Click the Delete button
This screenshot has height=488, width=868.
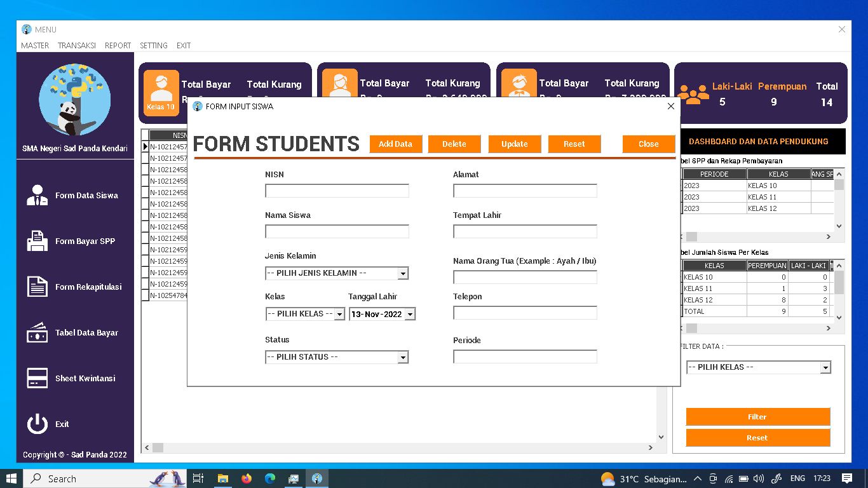(x=454, y=144)
